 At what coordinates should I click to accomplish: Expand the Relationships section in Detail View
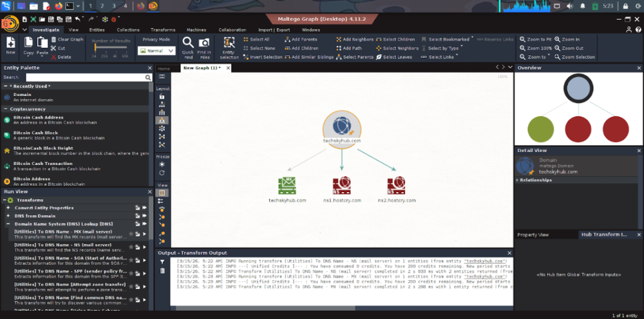pyautogui.click(x=518, y=180)
